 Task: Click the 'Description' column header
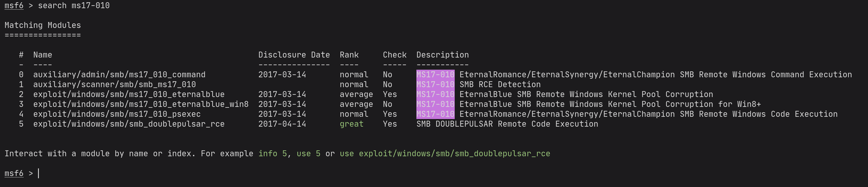click(x=442, y=55)
